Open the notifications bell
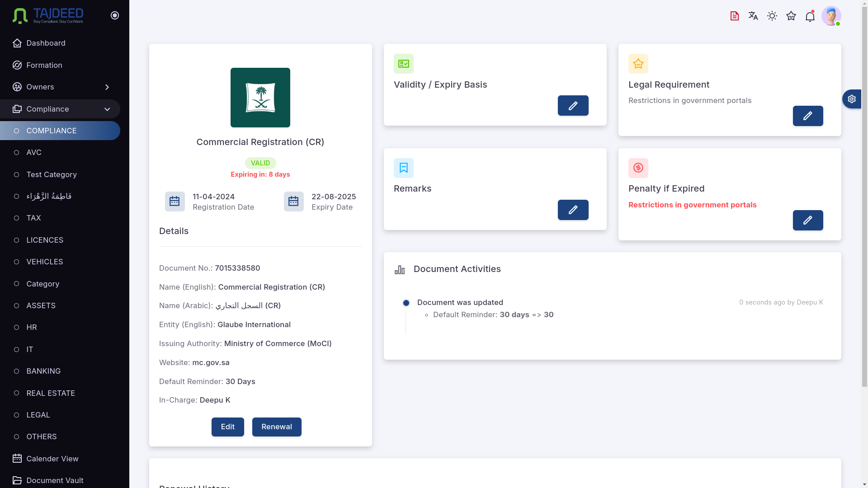Image resolution: width=868 pixels, height=488 pixels. [810, 16]
